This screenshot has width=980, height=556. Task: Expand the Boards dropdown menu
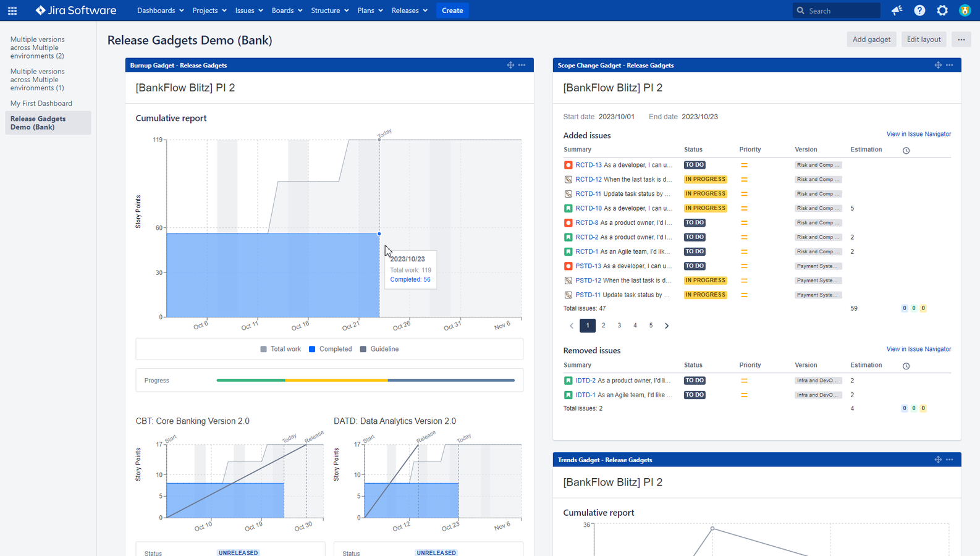click(x=287, y=11)
